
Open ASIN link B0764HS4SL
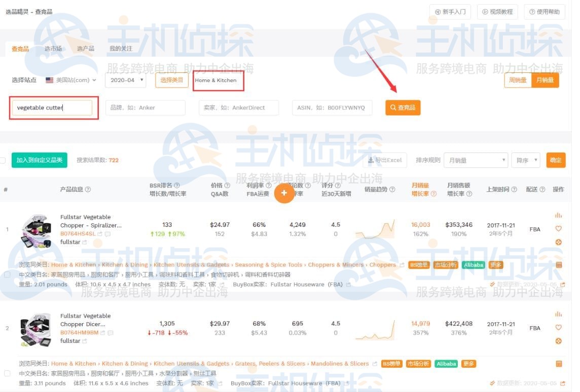(78, 234)
